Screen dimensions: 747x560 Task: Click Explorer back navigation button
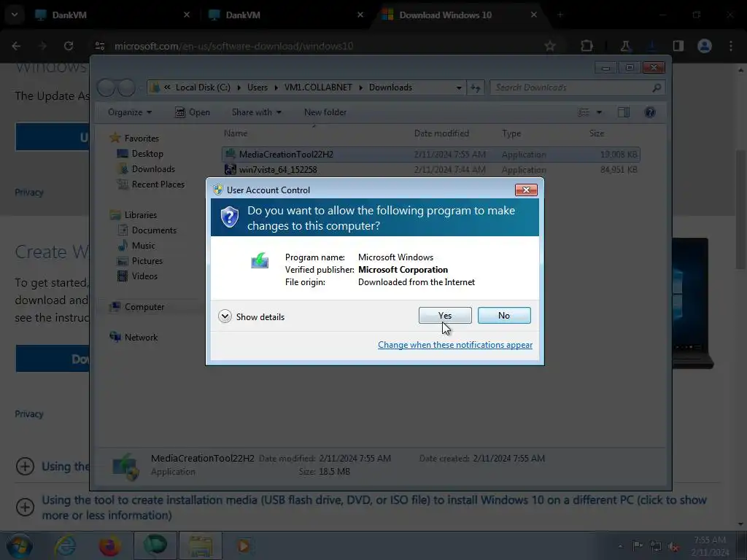pyautogui.click(x=107, y=87)
